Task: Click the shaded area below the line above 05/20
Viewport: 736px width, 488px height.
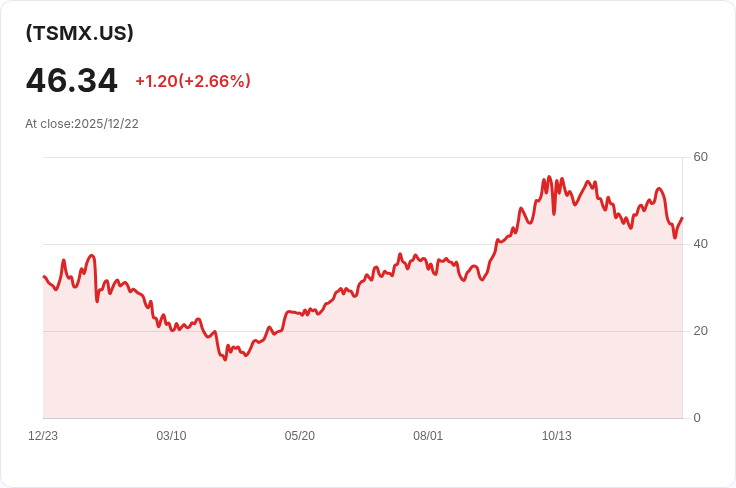Action: tap(299, 370)
